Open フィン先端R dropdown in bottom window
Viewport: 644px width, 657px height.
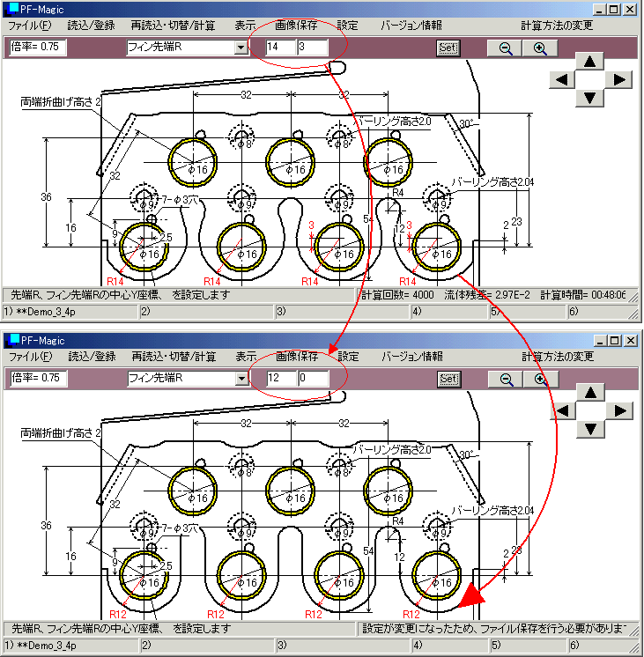[x=241, y=379]
